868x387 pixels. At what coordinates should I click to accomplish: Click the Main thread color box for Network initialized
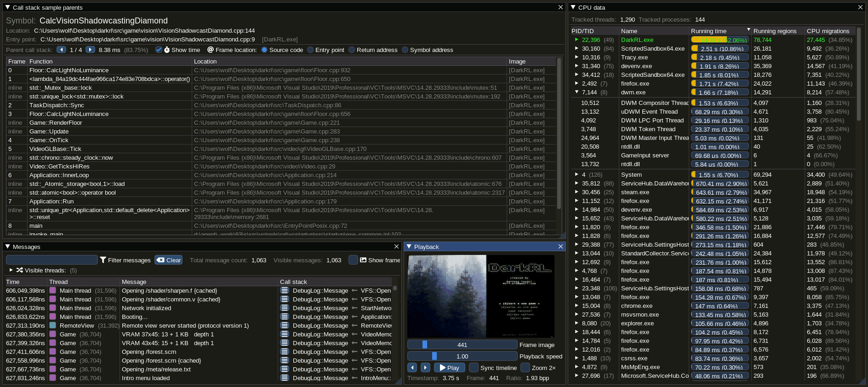(x=53, y=308)
